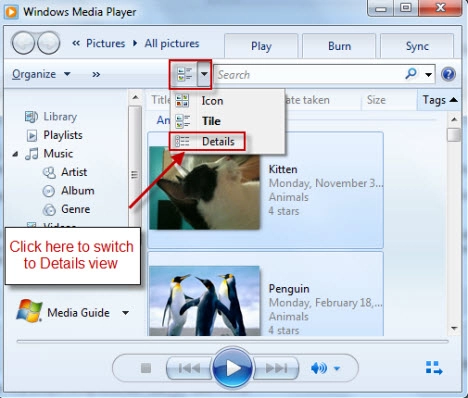Open the search options dropdown arrow

coord(428,75)
